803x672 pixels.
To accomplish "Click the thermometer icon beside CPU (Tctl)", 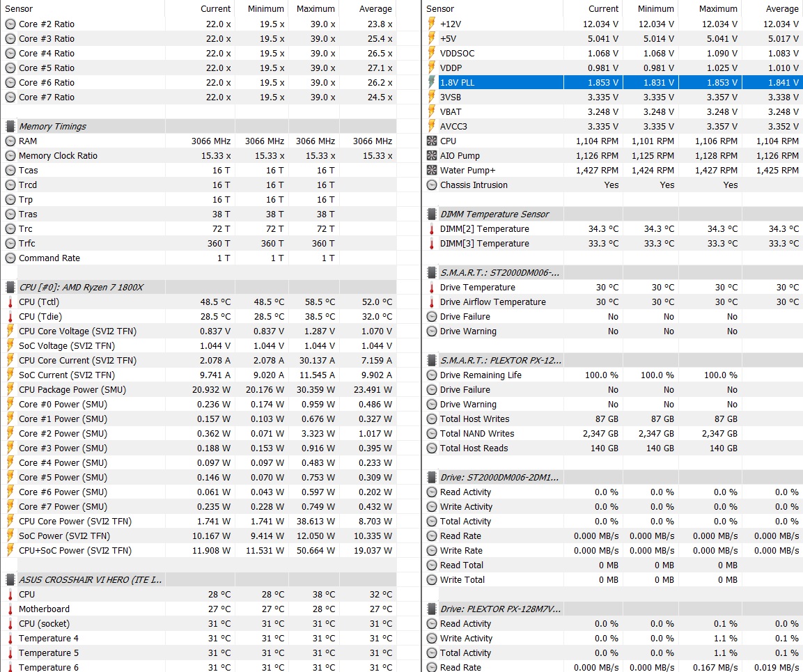I will 10,302.
